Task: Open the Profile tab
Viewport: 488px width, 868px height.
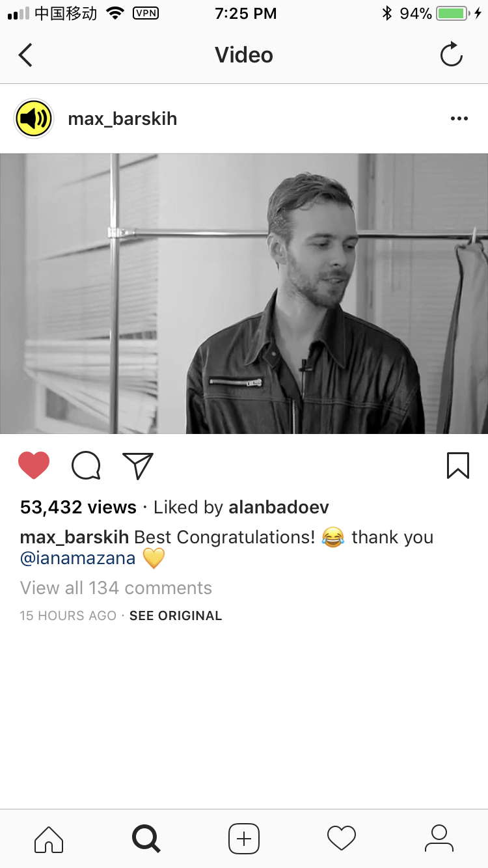Action: tap(439, 839)
